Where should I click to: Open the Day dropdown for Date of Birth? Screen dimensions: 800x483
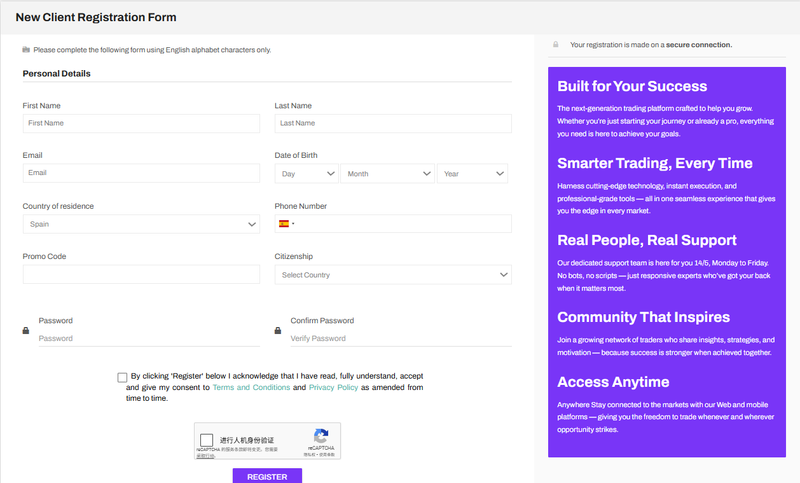pos(307,173)
